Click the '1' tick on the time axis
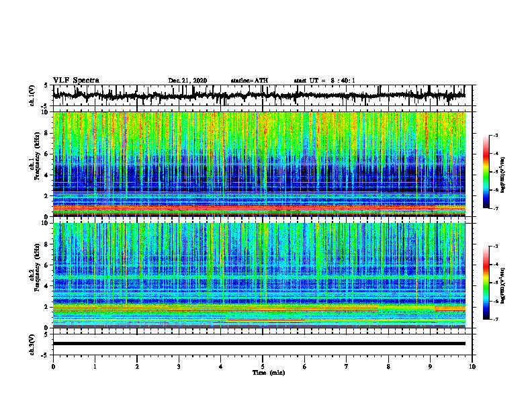This screenshot has width=532, height=411. click(x=95, y=367)
